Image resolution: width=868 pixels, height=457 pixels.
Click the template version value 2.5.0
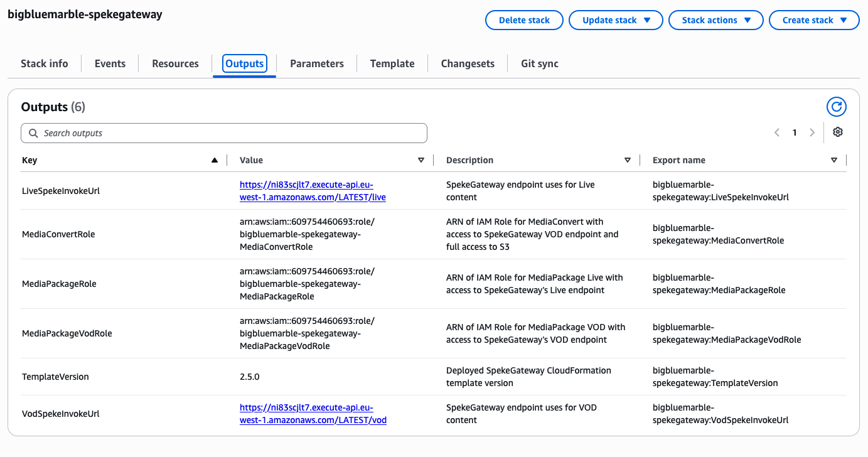pos(250,377)
